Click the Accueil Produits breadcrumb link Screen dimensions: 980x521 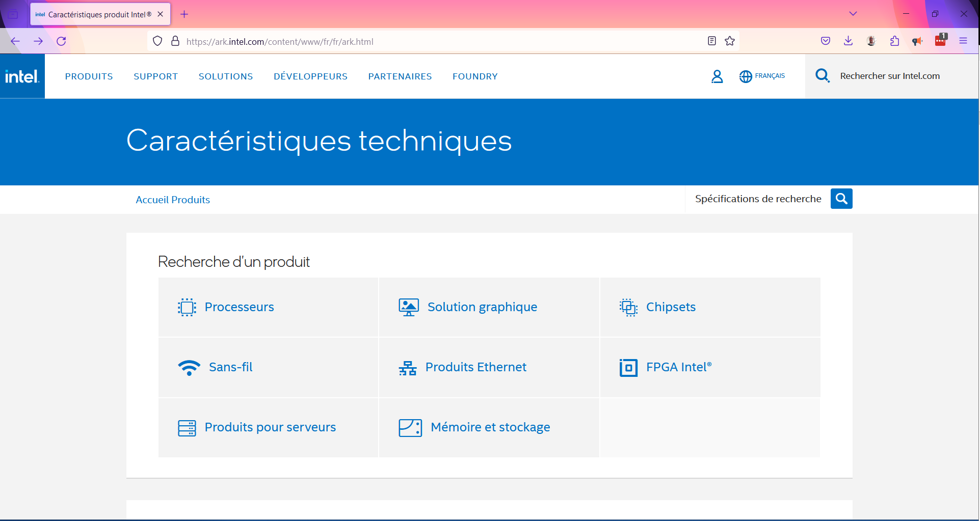[x=173, y=200]
